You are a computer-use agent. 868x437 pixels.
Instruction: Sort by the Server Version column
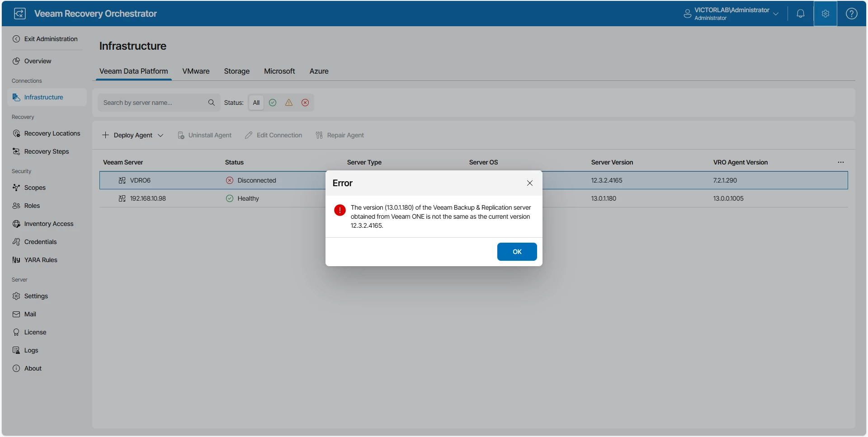612,162
